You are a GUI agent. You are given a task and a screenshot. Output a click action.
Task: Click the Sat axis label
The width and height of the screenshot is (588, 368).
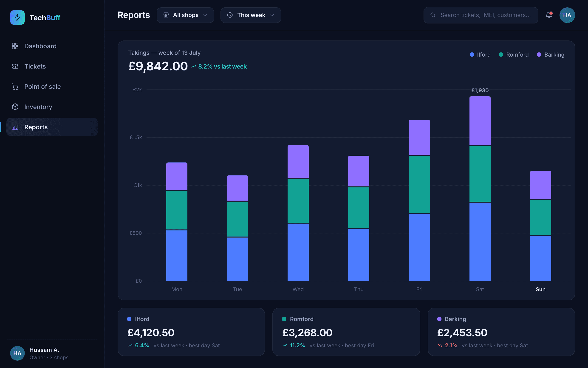[480, 289]
